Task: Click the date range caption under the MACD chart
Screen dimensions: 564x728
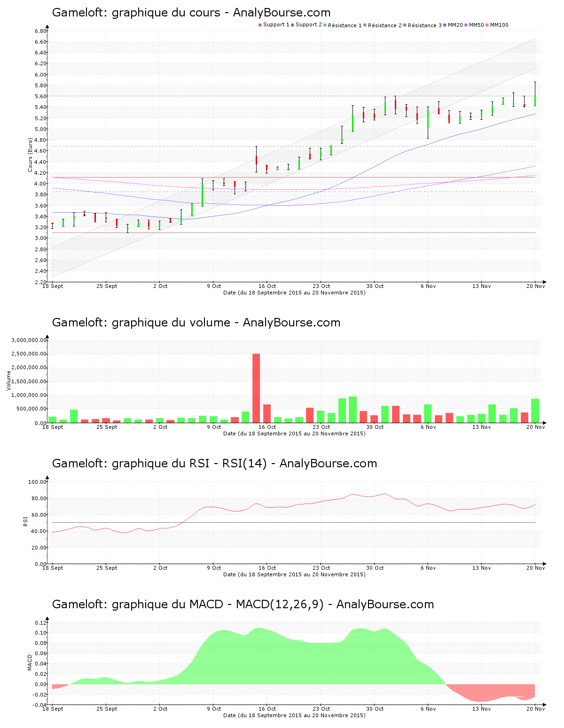Action: pyautogui.click(x=294, y=715)
